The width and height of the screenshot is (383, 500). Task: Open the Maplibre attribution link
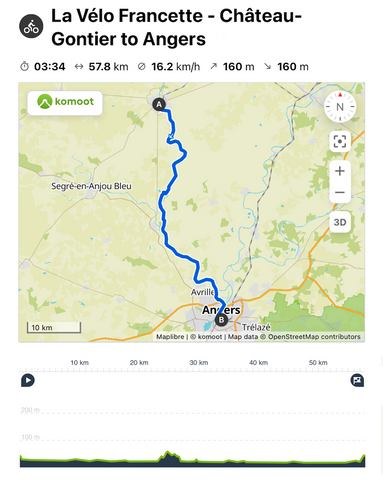point(170,337)
